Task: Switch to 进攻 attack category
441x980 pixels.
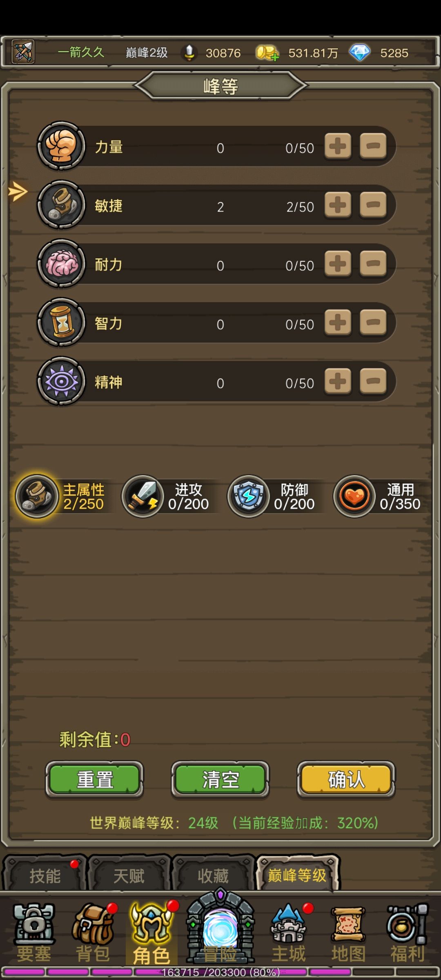Action: (167, 496)
